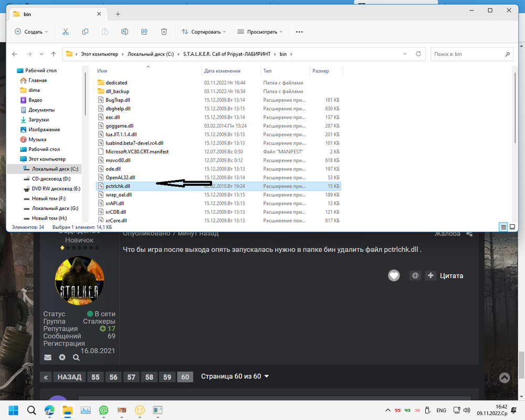Click the Copy icon in Explorer toolbar
The height and width of the screenshot is (420, 525).
(85, 32)
